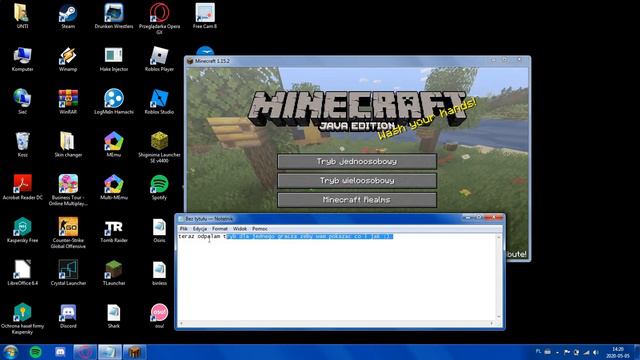
Task: Open the volume control in tray
Action: [596, 352]
